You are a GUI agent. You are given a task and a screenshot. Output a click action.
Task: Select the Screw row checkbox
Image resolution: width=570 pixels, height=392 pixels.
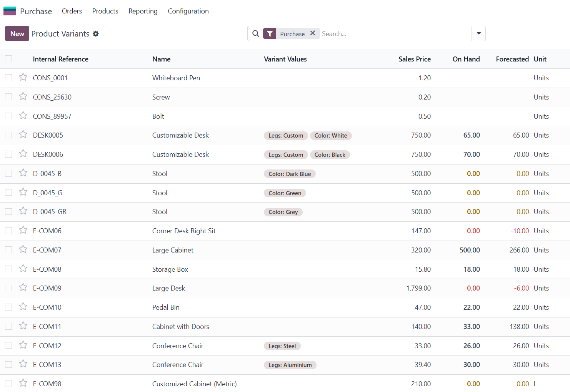click(8, 97)
